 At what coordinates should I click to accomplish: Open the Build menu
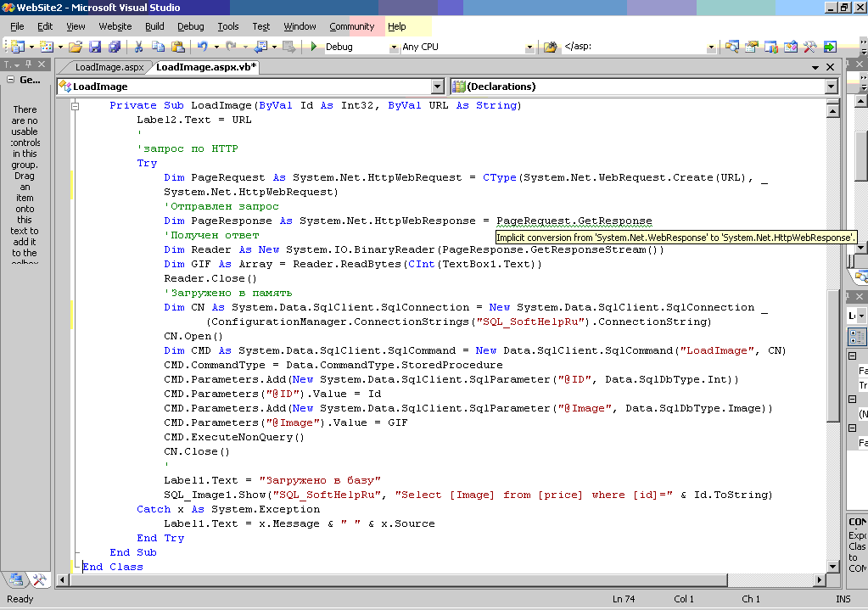coord(154,26)
